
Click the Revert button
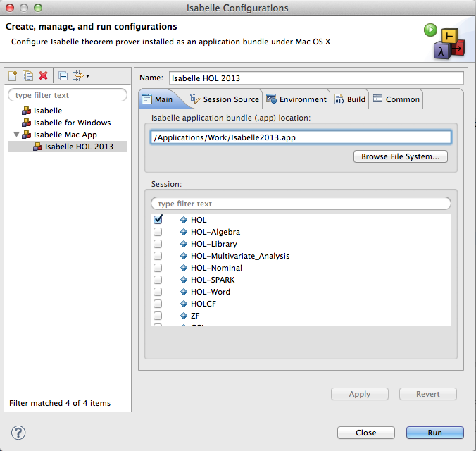click(428, 394)
